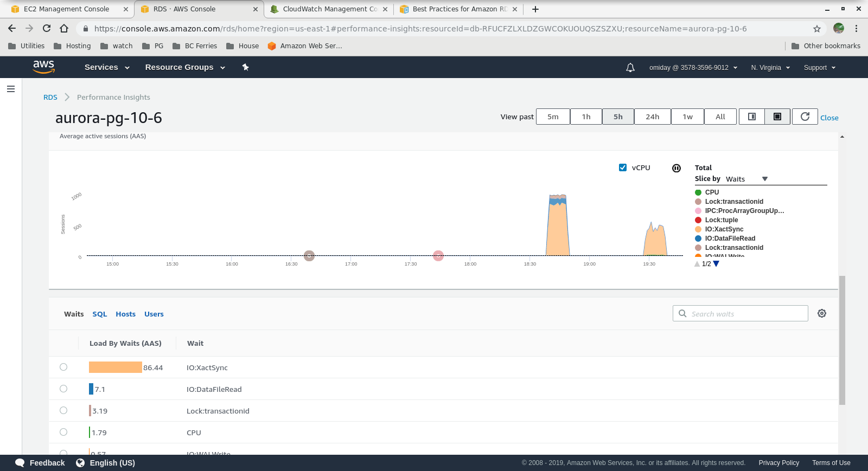
Task: Close the CloudWatch Management Console tab
Action: coord(385,9)
